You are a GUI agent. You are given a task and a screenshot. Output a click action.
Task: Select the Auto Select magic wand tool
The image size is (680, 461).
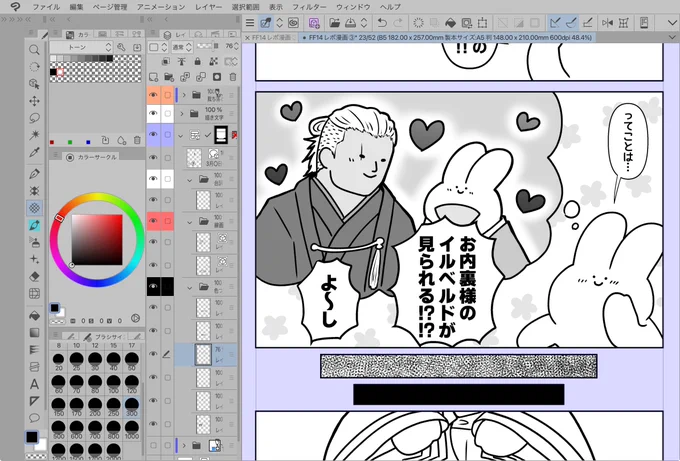pyautogui.click(x=34, y=135)
